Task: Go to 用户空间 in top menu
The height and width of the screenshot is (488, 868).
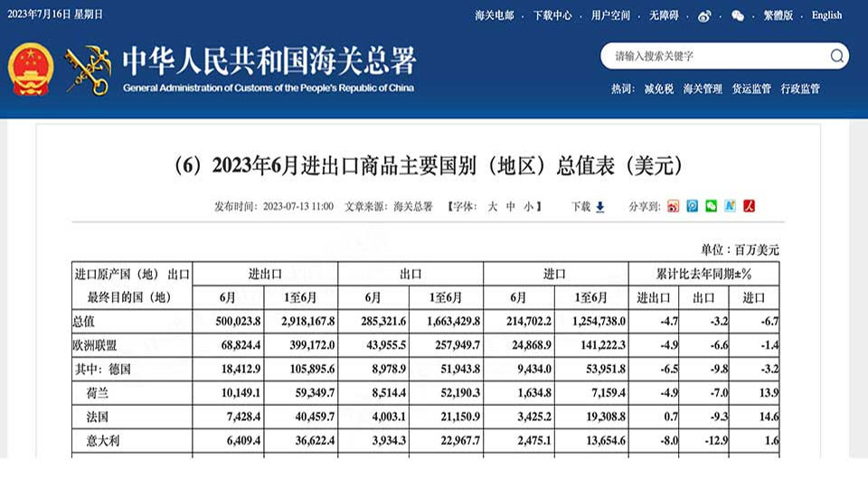Action: coord(610,15)
